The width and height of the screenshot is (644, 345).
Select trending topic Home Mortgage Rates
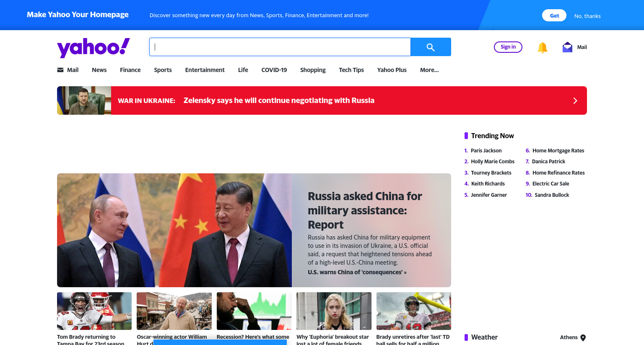tap(558, 151)
